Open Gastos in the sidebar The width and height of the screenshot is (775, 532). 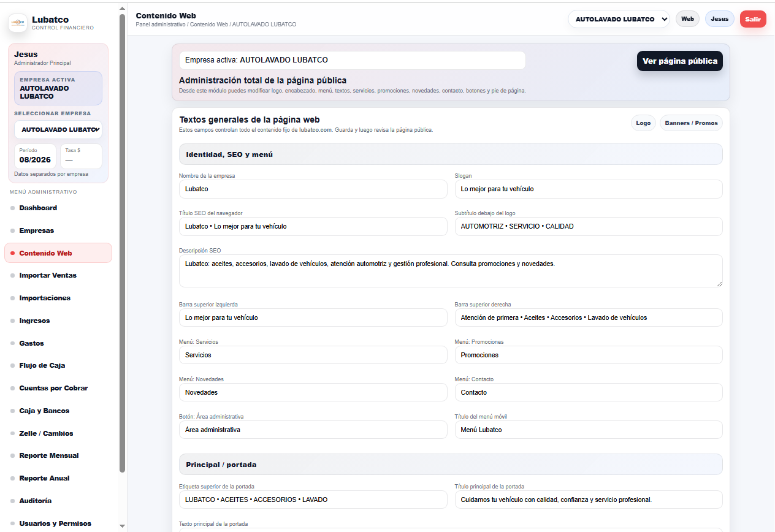click(58, 343)
